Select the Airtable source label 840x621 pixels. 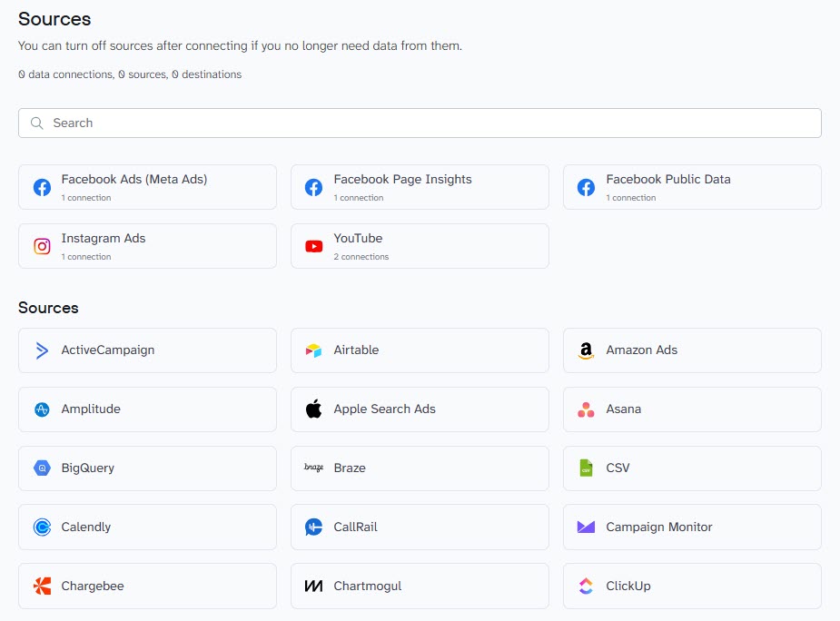[356, 350]
